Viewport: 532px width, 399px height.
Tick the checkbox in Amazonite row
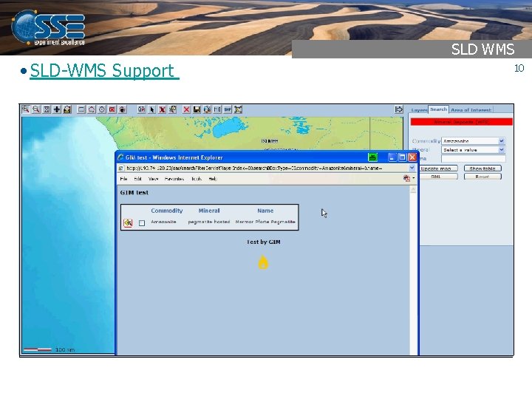142,223
